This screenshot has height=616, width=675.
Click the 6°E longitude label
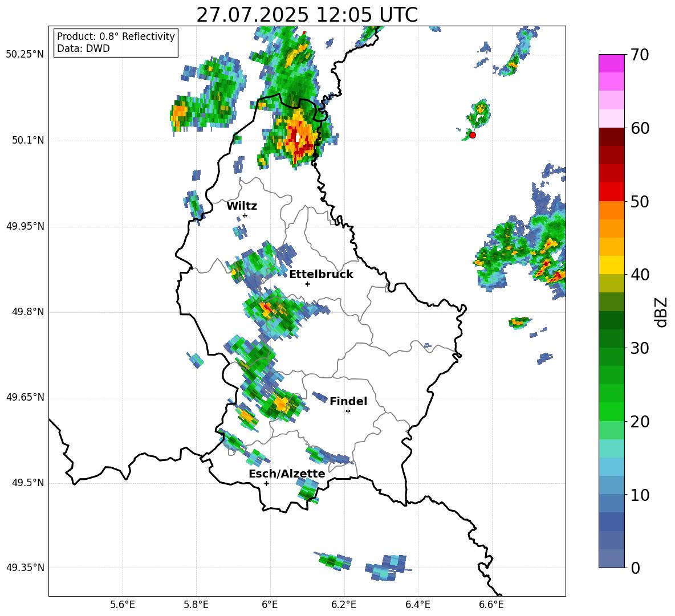point(270,605)
